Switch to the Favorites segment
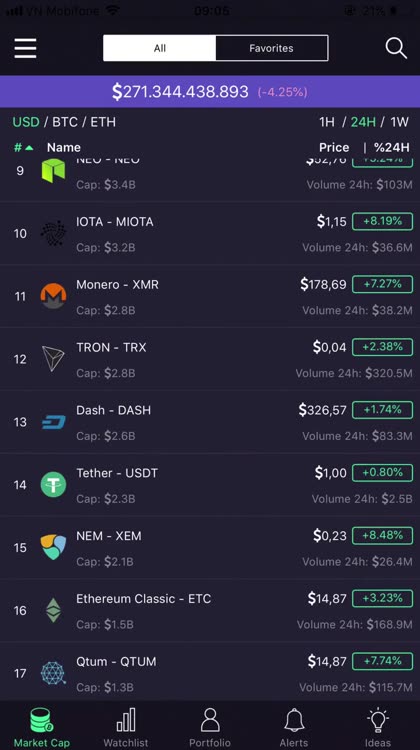 click(272, 48)
